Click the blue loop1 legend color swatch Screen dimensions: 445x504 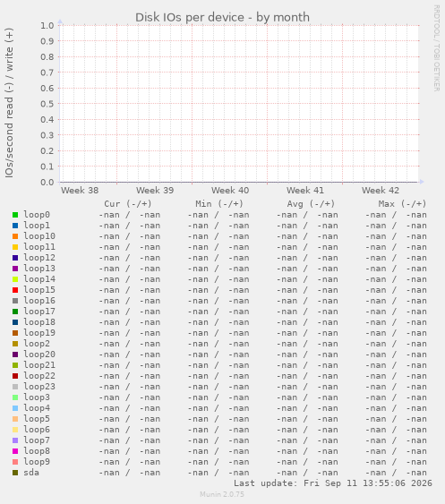click(15, 226)
